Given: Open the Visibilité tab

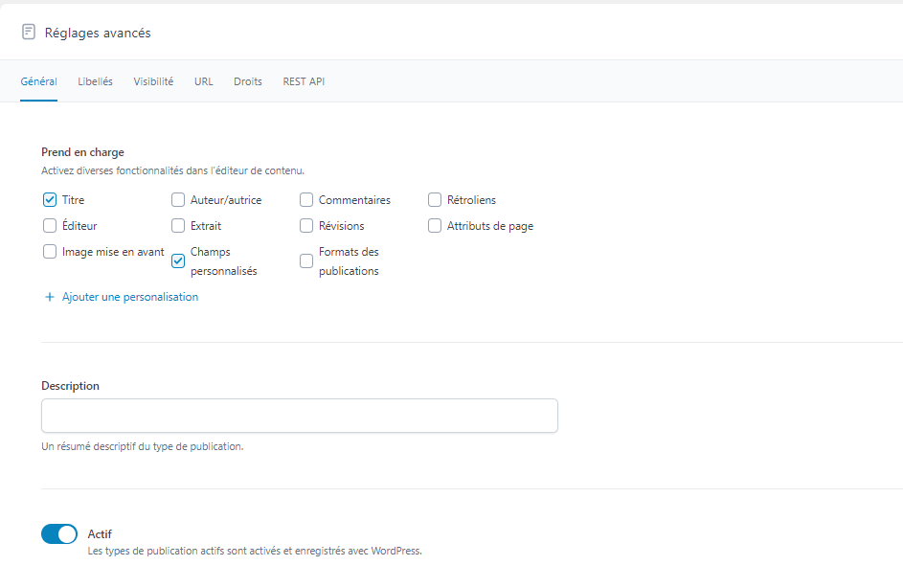Looking at the screenshot, I should coord(153,81).
